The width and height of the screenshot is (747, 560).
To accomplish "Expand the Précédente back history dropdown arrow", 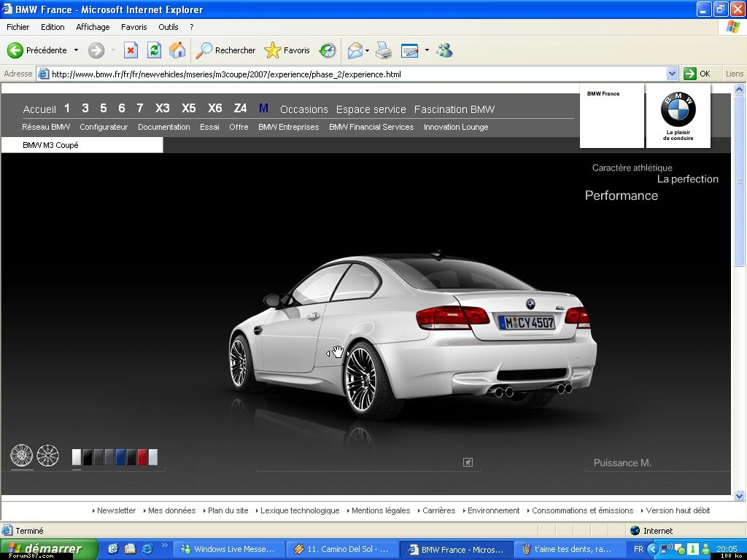I will 76,50.
